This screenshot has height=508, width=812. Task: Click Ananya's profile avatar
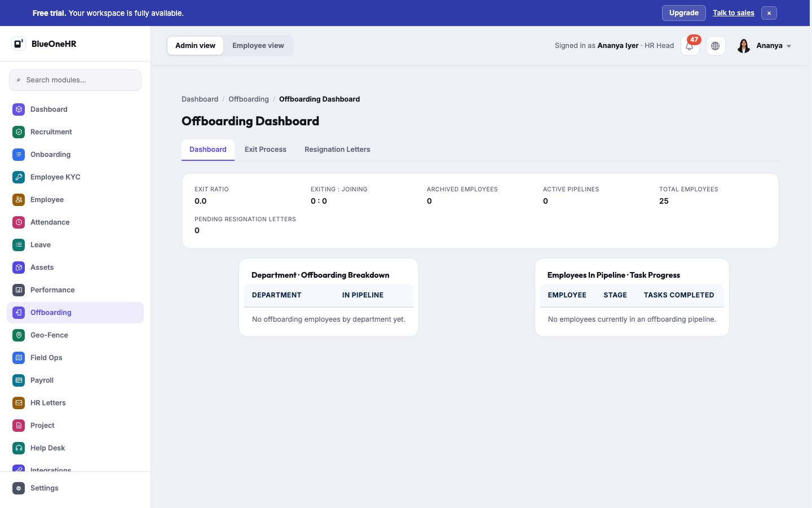(x=744, y=46)
